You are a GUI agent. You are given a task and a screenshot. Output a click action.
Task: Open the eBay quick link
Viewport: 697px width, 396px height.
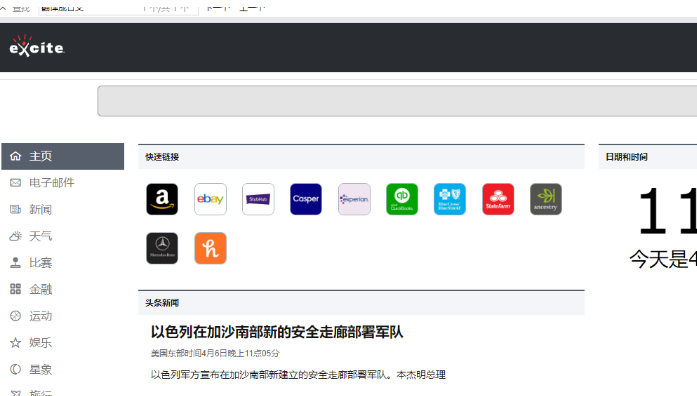coord(210,199)
